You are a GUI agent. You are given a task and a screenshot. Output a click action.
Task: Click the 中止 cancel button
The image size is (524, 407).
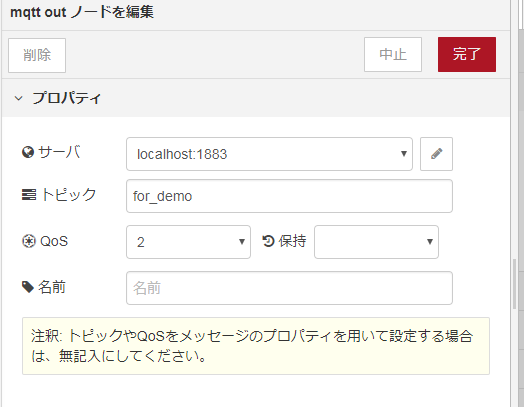click(393, 54)
